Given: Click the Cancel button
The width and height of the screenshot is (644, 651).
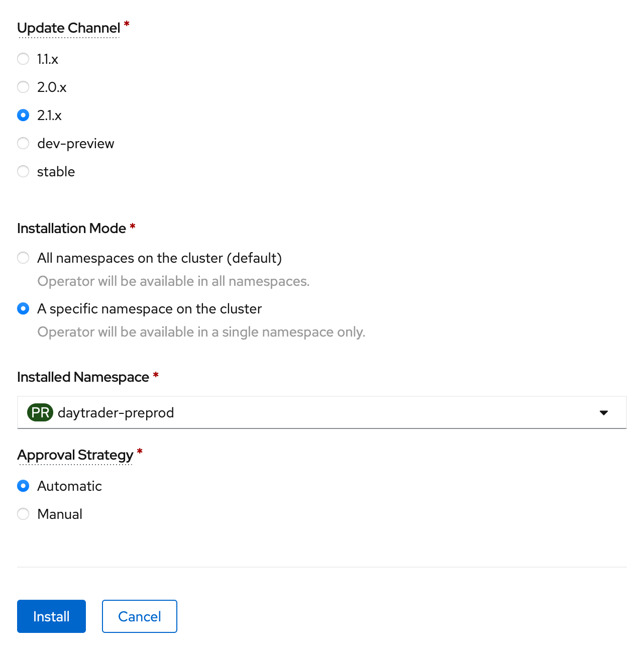Looking at the screenshot, I should 140,616.
